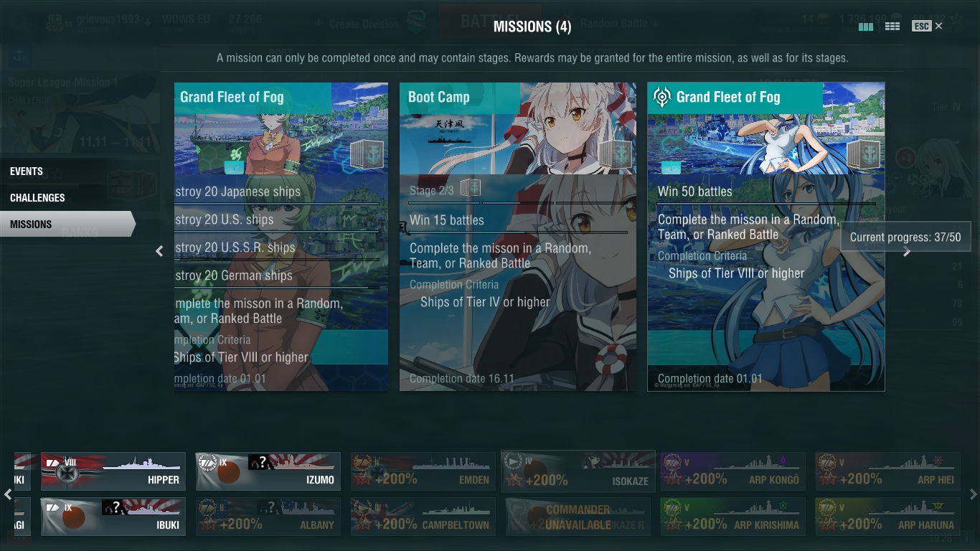Click Stage 2/3 container icon
The width and height of the screenshot is (980, 551).
[x=470, y=188]
